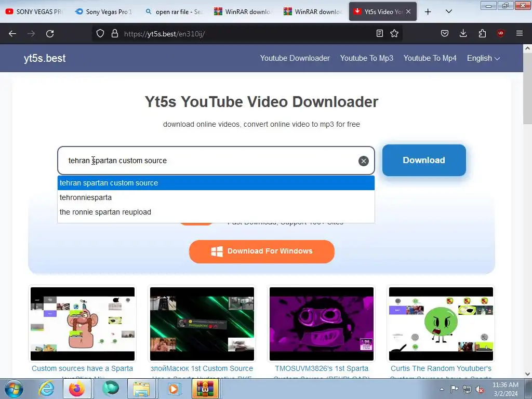The height and width of the screenshot is (399, 532).
Task: Toggle reader view icon in address bar
Action: click(x=380, y=33)
